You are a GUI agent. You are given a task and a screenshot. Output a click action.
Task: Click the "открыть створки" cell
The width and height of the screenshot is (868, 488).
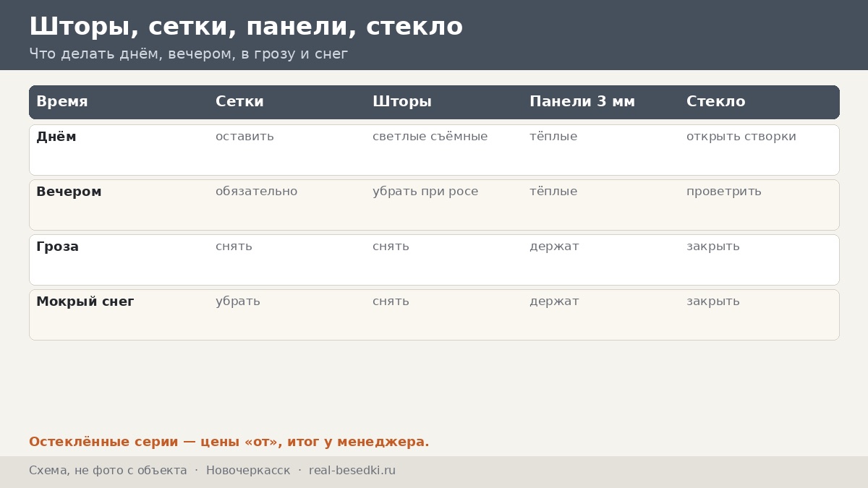coord(741,137)
